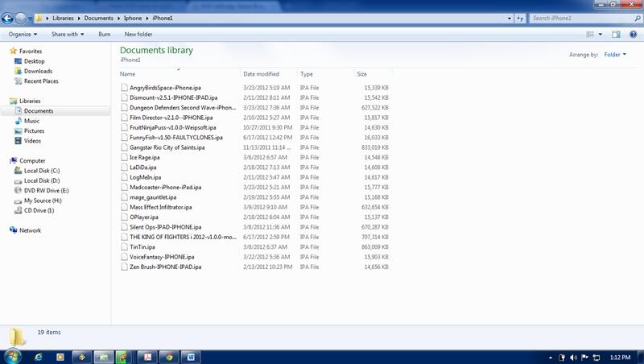Open Adobe Reader from the taskbar

point(147,357)
